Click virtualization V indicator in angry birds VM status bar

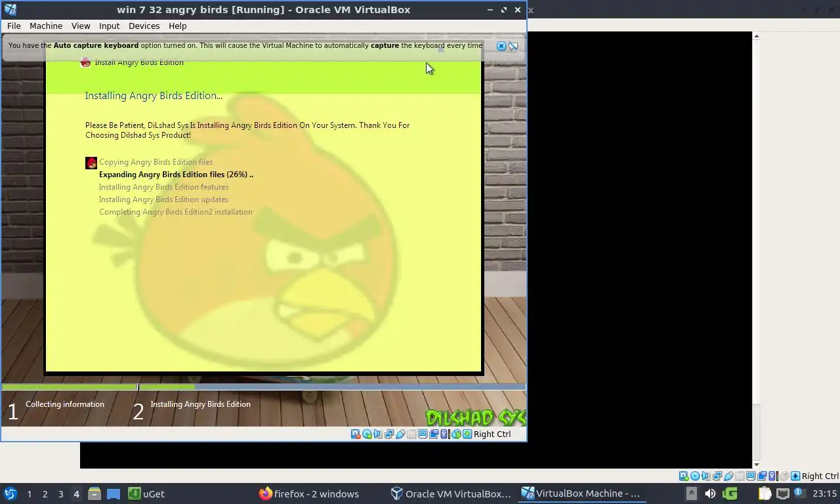tap(444, 434)
